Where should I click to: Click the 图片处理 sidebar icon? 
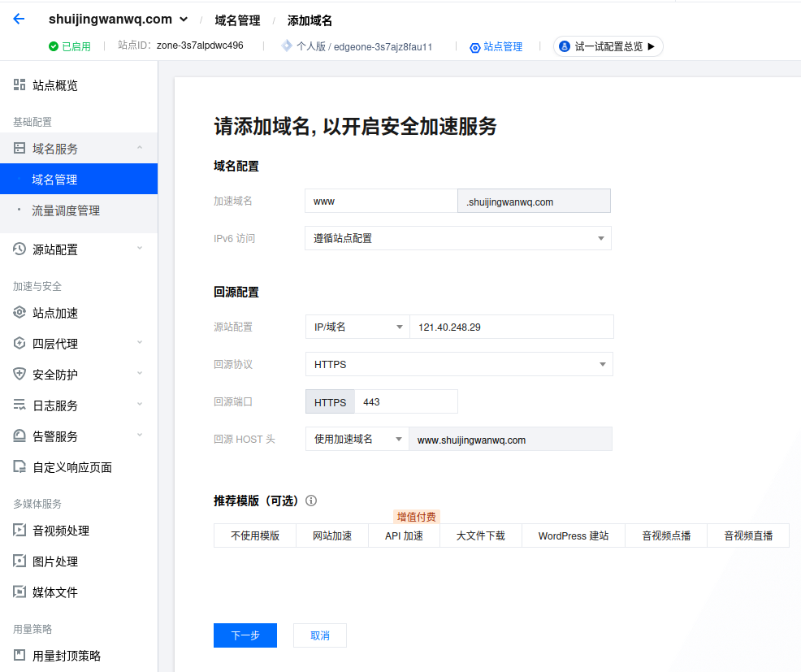(x=19, y=561)
